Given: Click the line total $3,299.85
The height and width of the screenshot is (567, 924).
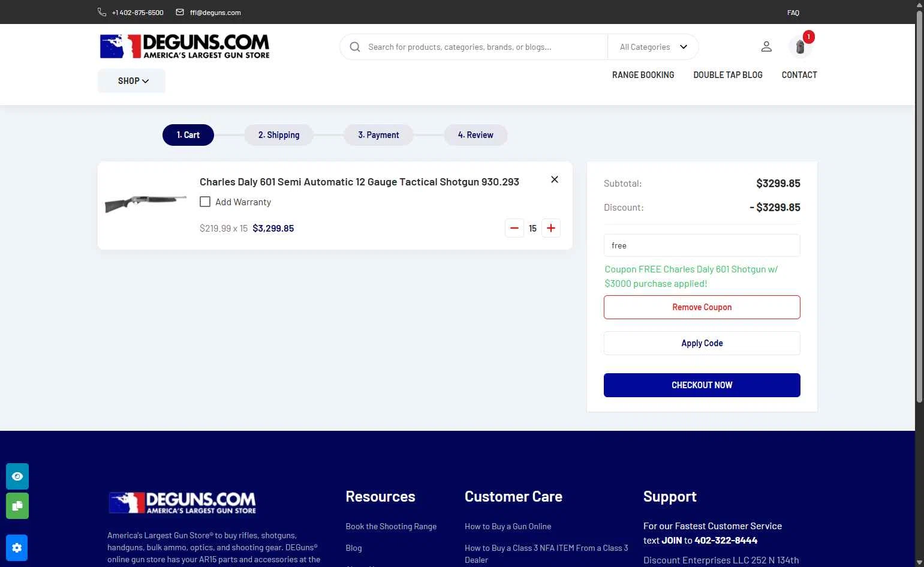Looking at the screenshot, I should [x=273, y=228].
